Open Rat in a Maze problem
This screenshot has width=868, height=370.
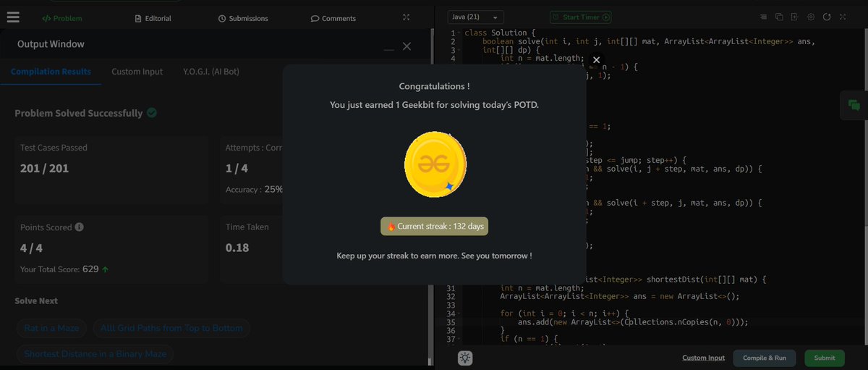pyautogui.click(x=51, y=328)
